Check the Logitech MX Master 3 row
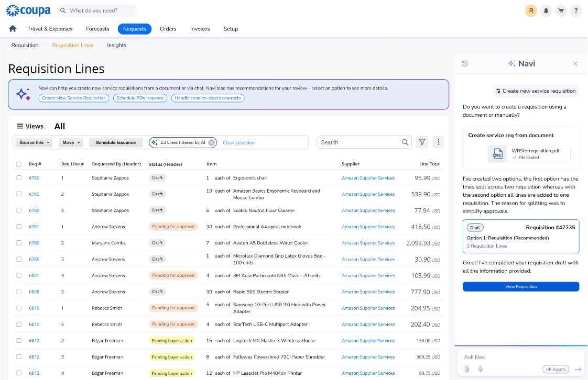 pyautogui.click(x=19, y=341)
